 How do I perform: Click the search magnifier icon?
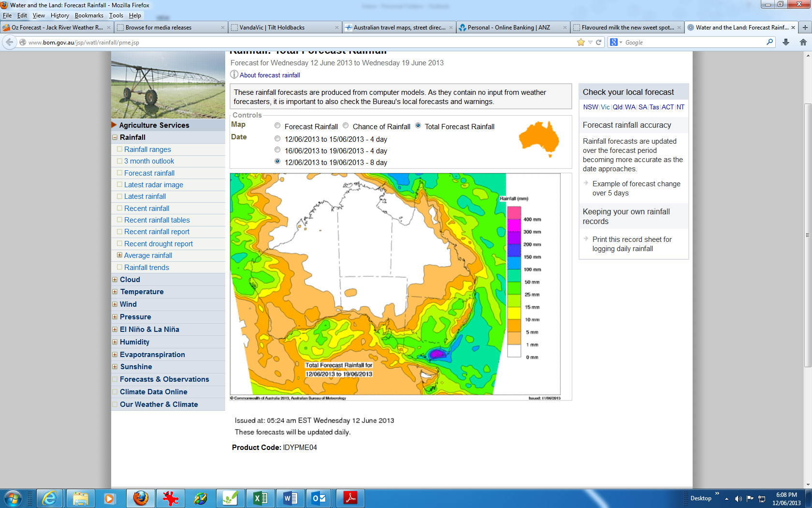tap(769, 43)
